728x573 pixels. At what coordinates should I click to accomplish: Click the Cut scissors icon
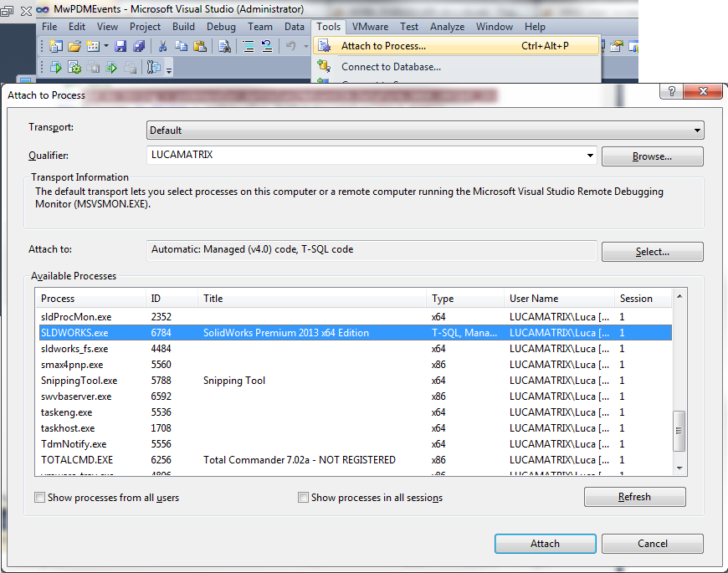[162, 46]
